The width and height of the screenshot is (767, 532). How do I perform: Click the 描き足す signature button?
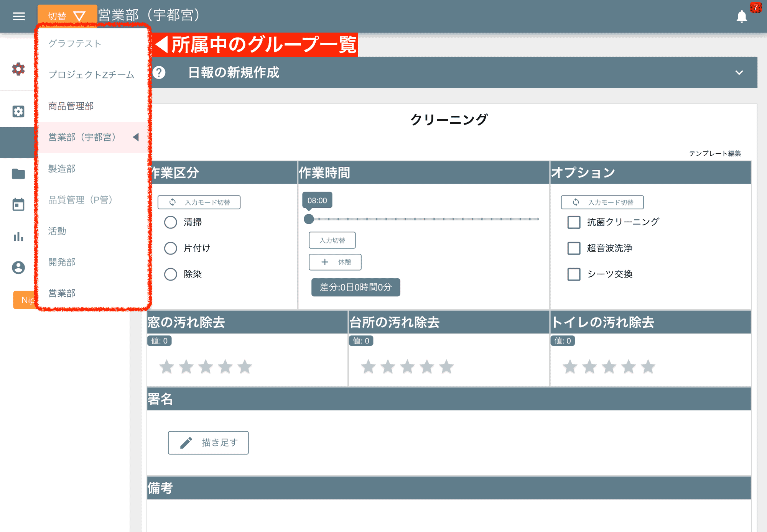point(208,442)
